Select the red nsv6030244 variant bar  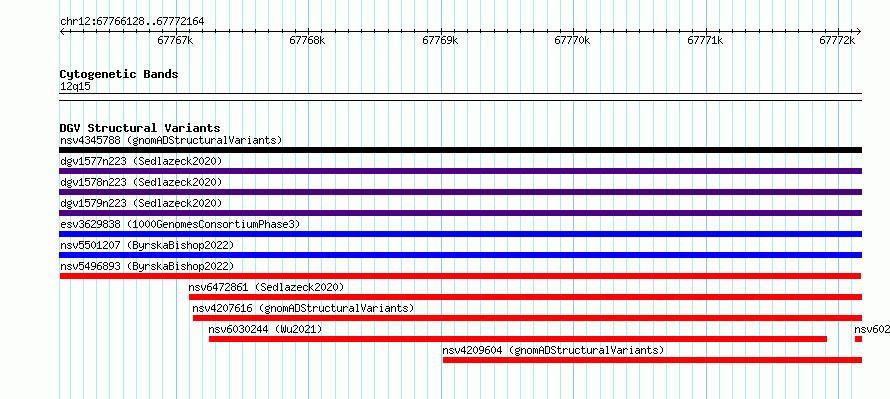[518, 339]
